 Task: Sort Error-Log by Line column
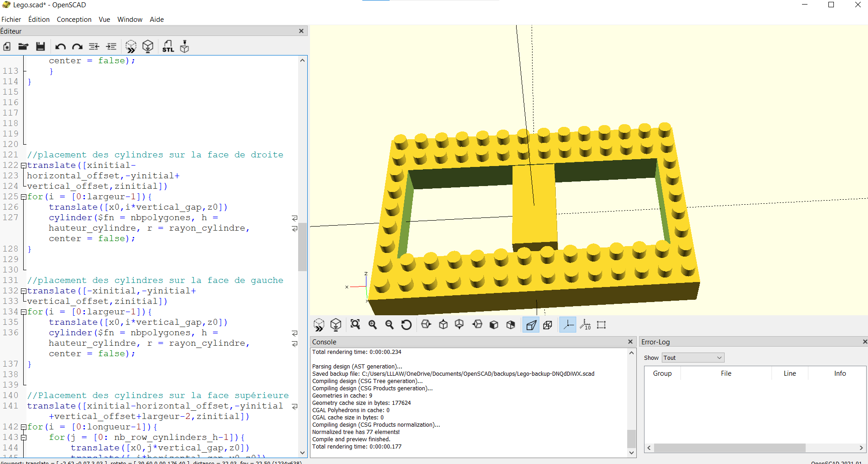pyautogui.click(x=790, y=373)
